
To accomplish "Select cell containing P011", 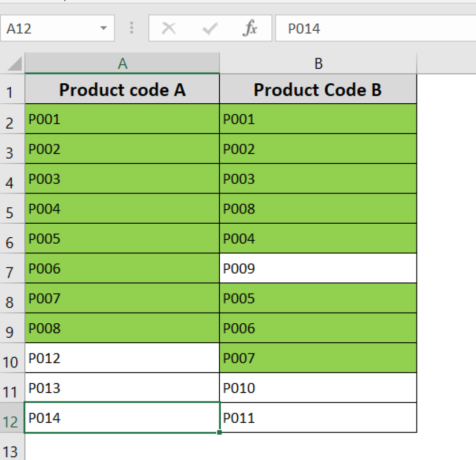I will coord(318,418).
